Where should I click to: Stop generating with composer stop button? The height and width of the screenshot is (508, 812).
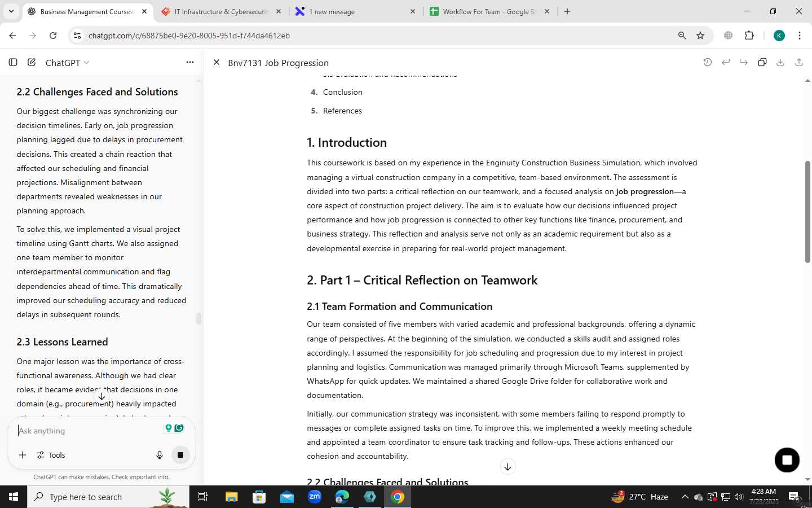[180, 455]
